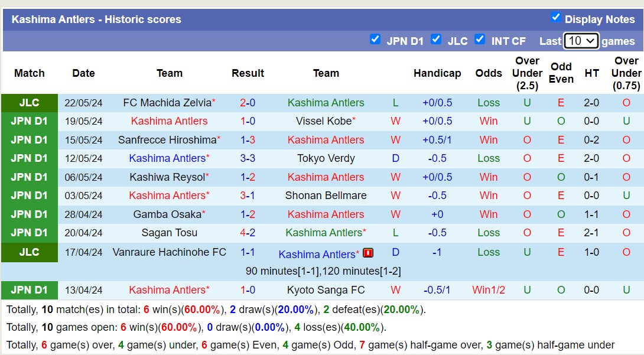
Task: View the 4-2 Sagan Tosu match score
Action: pyautogui.click(x=248, y=233)
